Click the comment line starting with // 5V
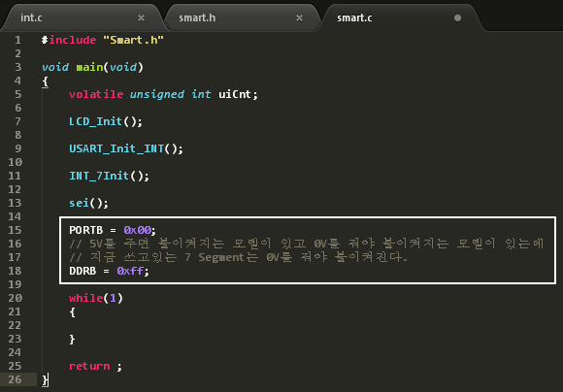Screen dimensions: 563x392 click(x=307, y=244)
